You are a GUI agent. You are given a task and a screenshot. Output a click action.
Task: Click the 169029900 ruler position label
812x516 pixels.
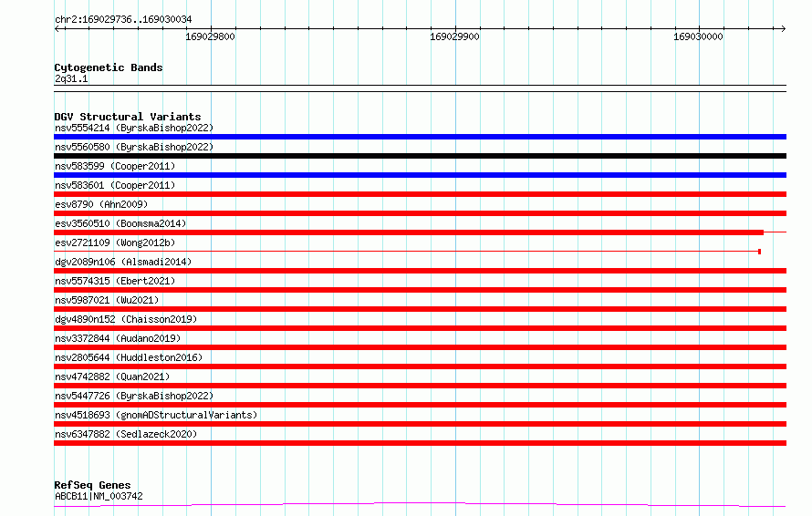(x=454, y=36)
